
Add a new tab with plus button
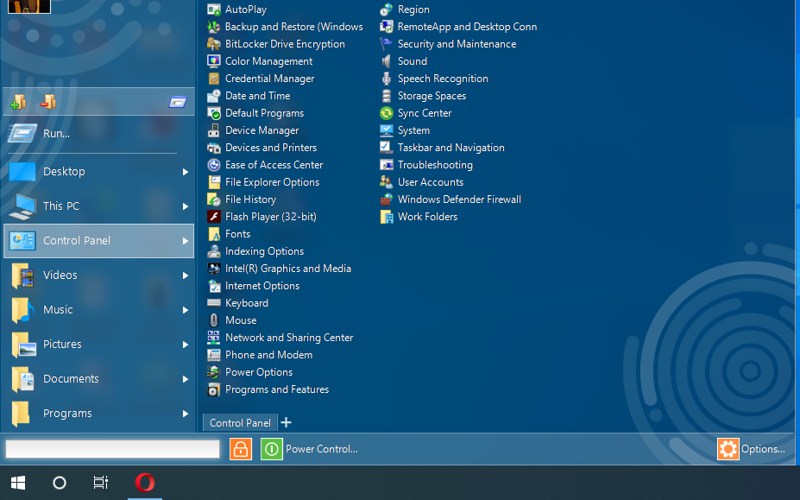pyautogui.click(x=286, y=422)
